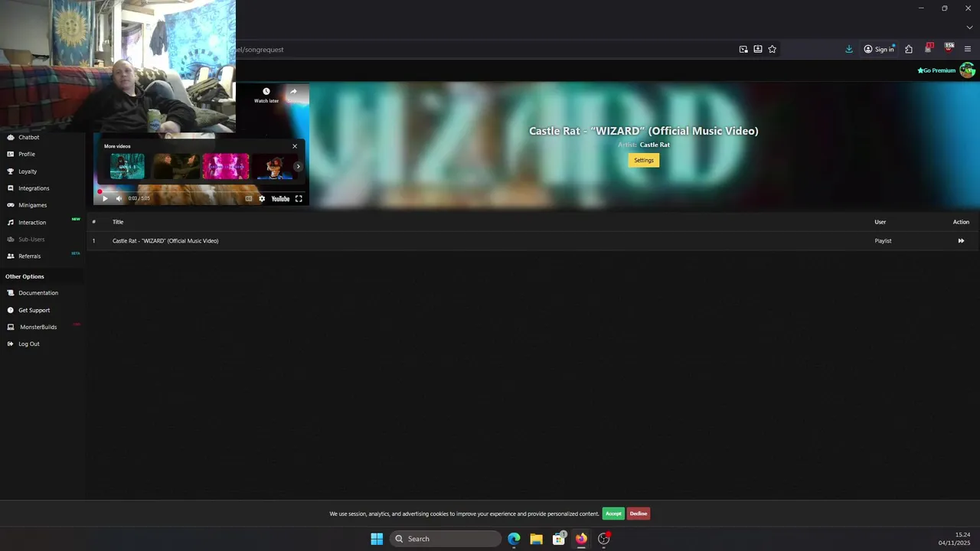Image resolution: width=980 pixels, height=551 pixels.
Task: Open the Firefox list all tabs chevron
Action: tap(969, 28)
